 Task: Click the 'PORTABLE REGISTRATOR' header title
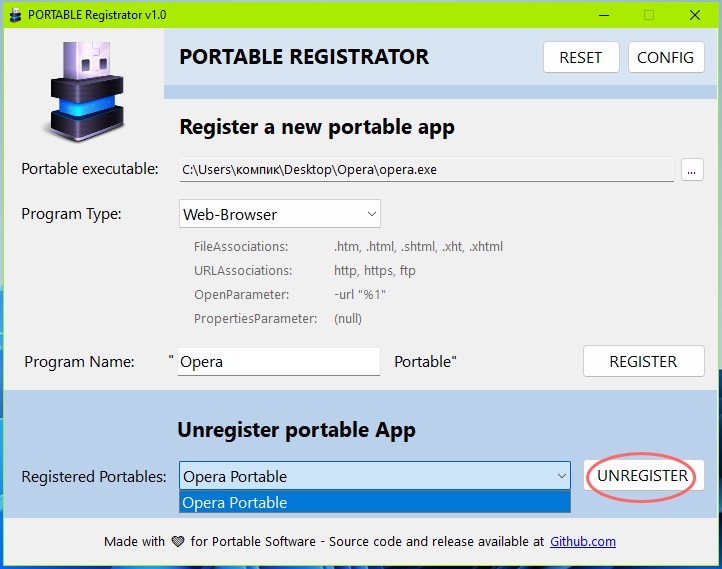304,57
